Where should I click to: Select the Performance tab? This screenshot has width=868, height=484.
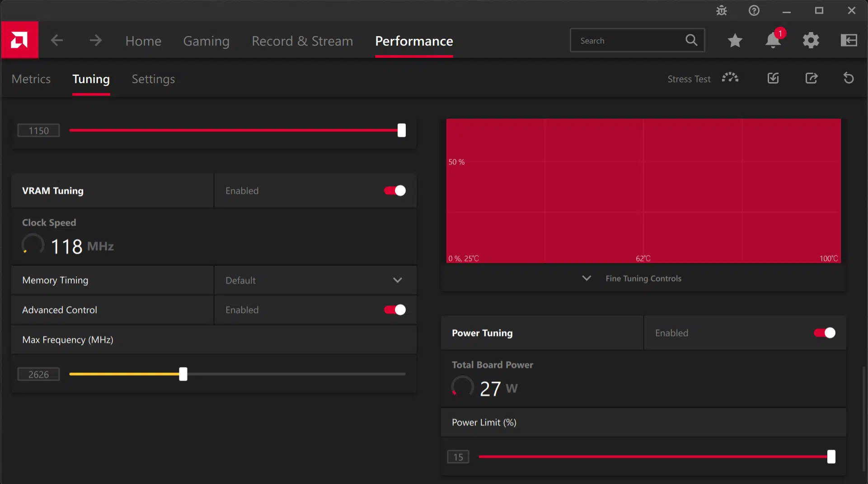414,41
